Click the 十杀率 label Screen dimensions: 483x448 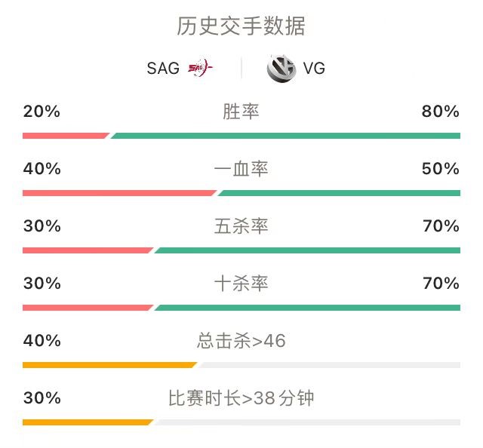[241, 284]
